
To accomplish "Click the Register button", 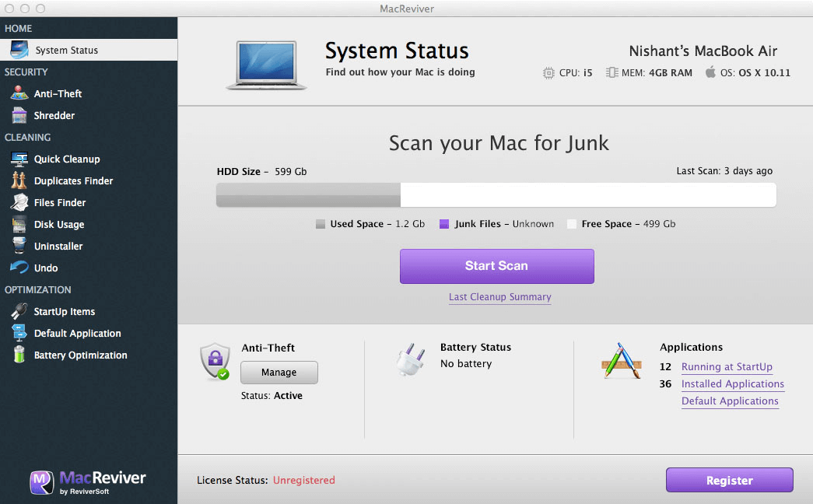I will [x=730, y=480].
